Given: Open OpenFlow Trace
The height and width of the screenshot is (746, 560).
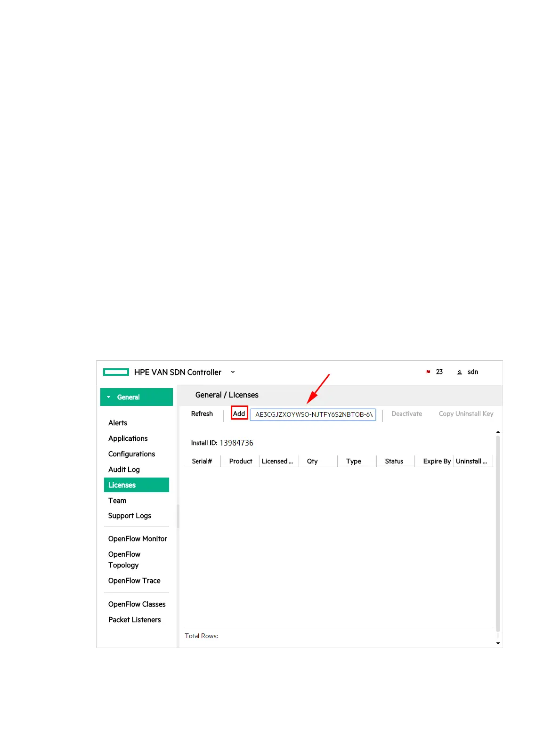Looking at the screenshot, I should point(134,581).
